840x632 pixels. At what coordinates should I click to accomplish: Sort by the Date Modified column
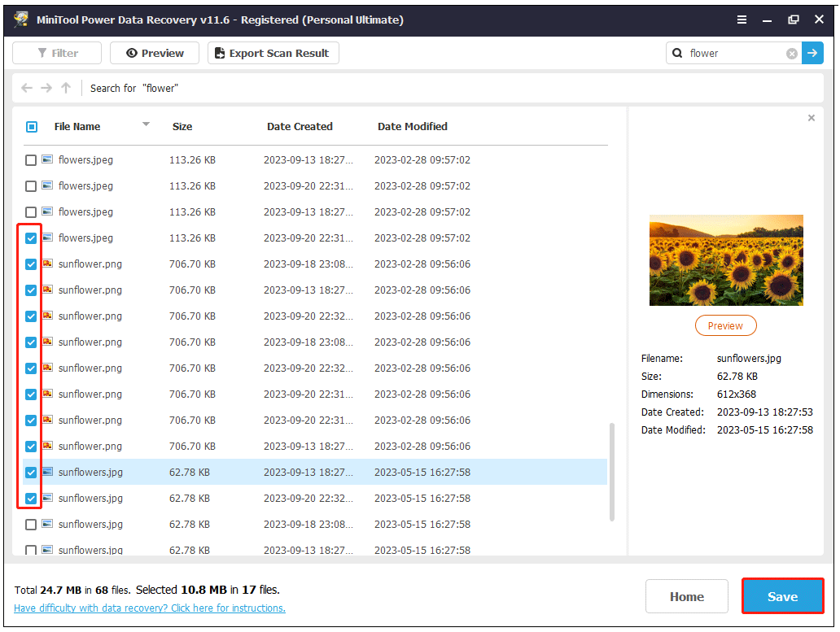(413, 126)
